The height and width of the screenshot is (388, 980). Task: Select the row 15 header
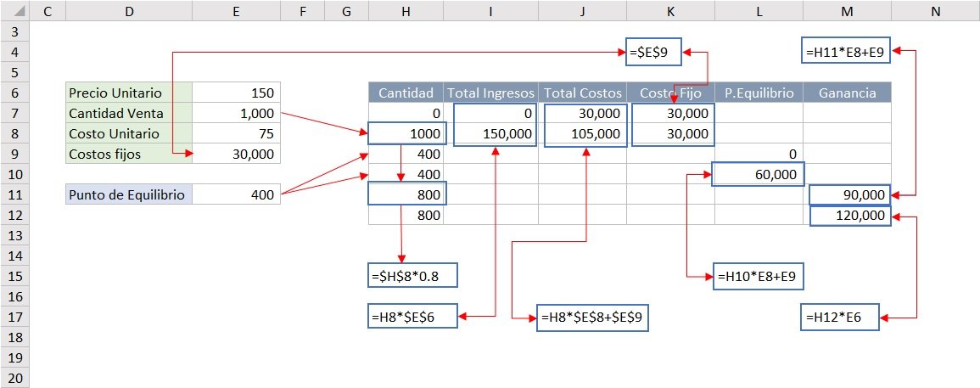14,276
